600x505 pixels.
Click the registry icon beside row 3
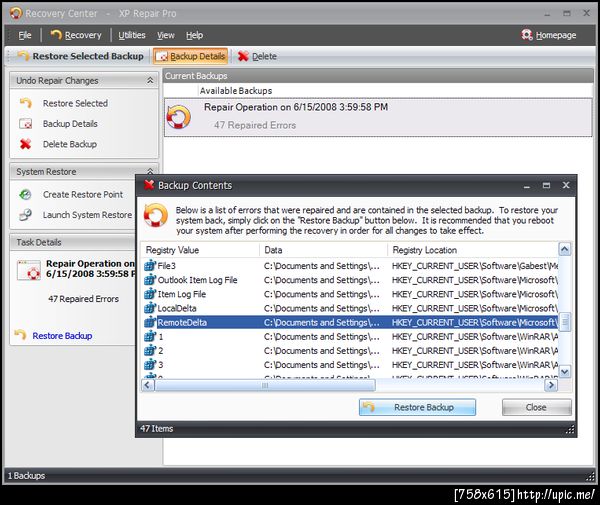[150, 365]
